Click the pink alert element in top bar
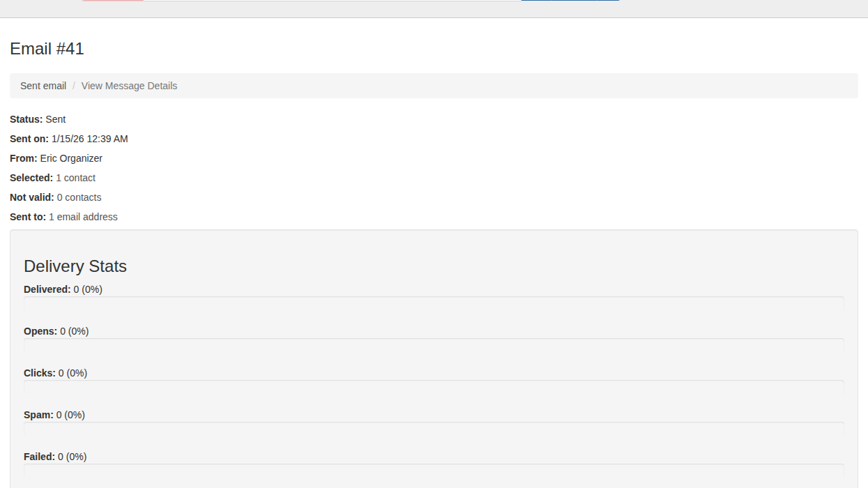The height and width of the screenshot is (488, 868). pyautogui.click(x=112, y=2)
